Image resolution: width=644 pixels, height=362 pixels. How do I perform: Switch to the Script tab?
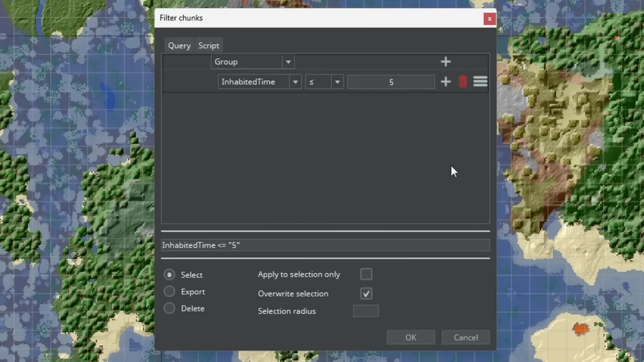(208, 45)
